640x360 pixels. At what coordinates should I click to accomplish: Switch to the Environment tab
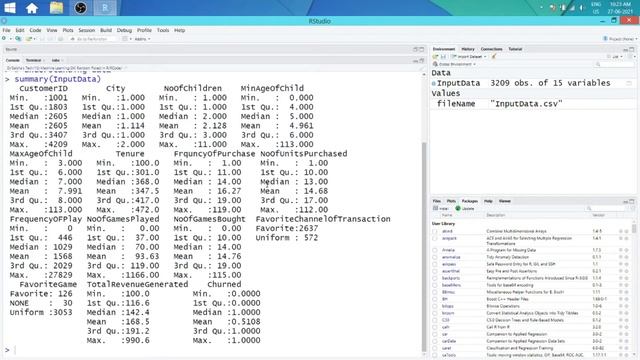click(x=444, y=49)
